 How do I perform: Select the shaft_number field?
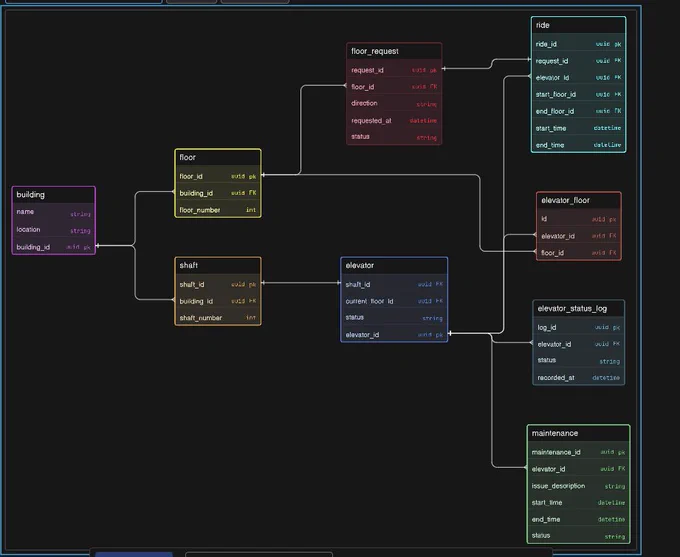tap(218, 318)
